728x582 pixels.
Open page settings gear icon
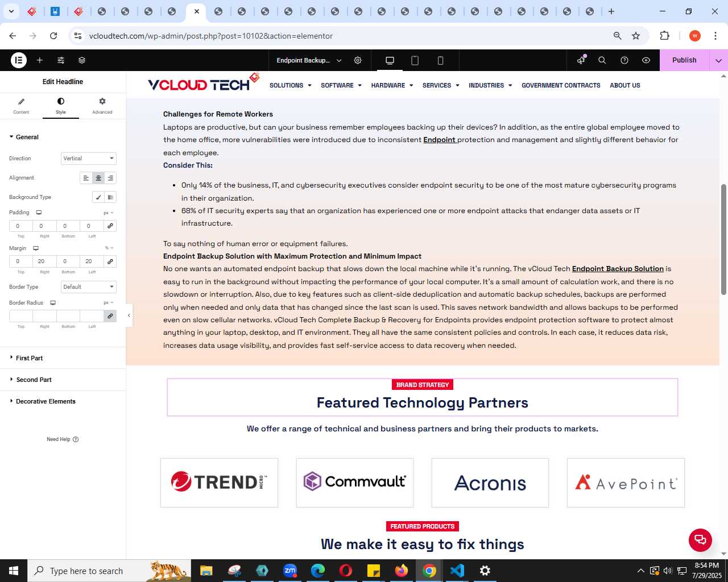coord(358,60)
